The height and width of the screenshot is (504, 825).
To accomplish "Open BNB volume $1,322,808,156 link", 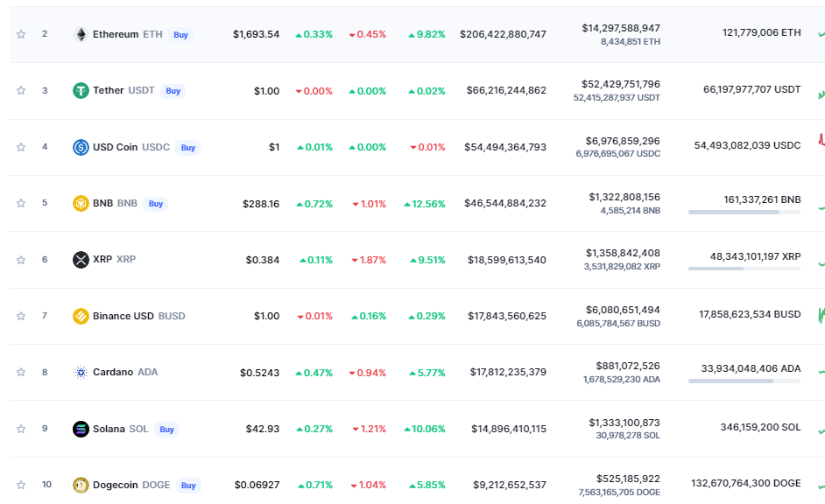I will pyautogui.click(x=624, y=197).
